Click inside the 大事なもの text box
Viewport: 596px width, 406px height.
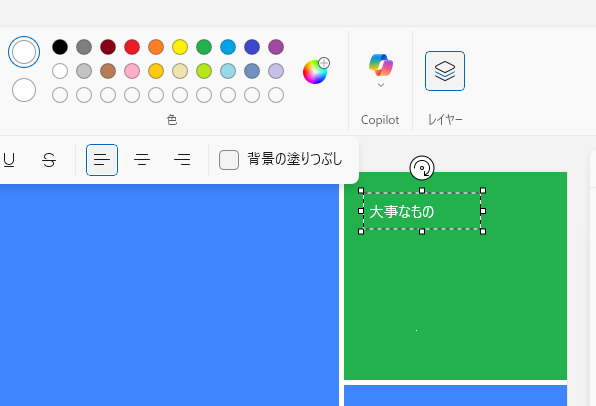422,211
